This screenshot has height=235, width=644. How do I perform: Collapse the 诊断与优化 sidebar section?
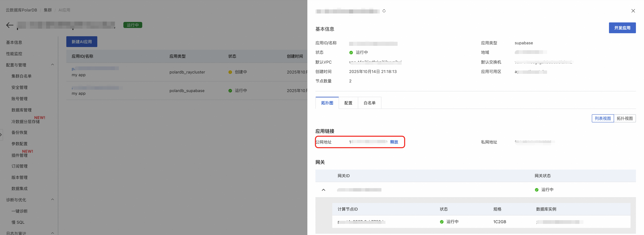tap(53, 199)
